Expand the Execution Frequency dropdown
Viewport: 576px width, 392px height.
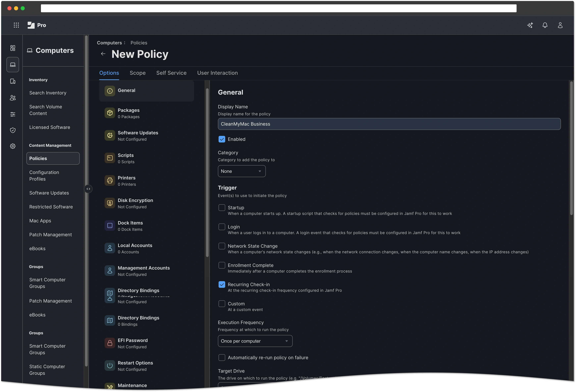[x=255, y=341]
